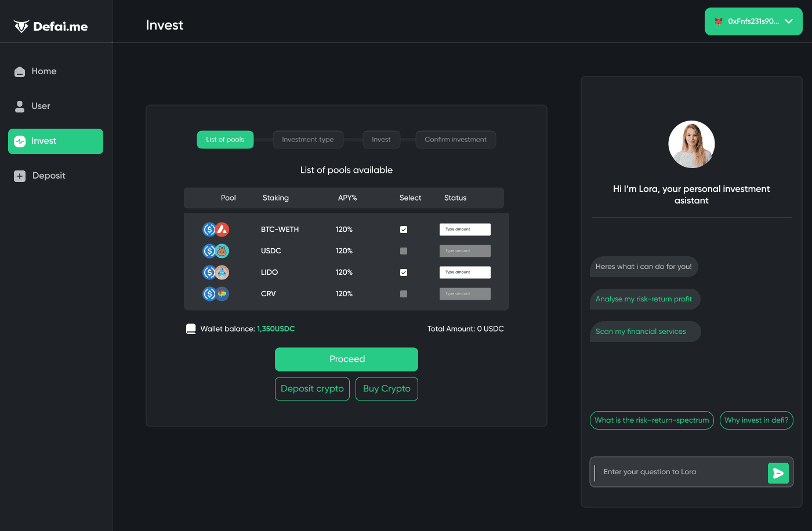Click the Defai.me logo icon

(21, 26)
